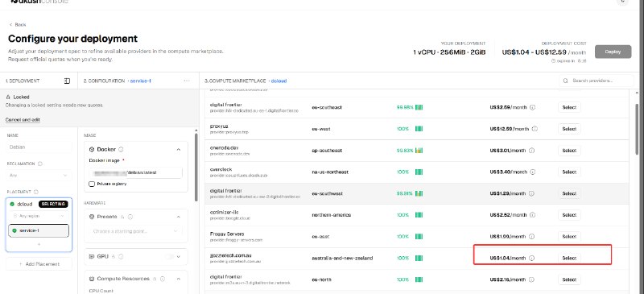Focus the 'Search providers...' field
The height and width of the screenshot is (294, 644).
pos(596,81)
